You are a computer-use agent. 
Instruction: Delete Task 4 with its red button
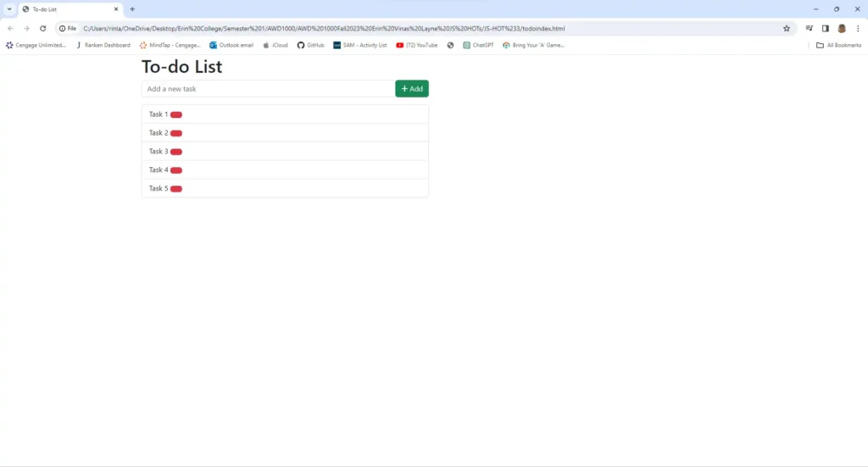coord(176,170)
